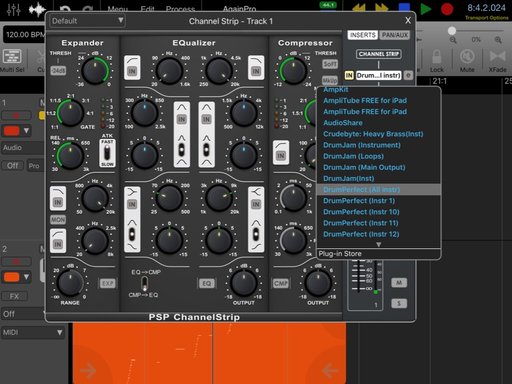Screen dimensions: 512x384
Task: Click Track 2 FX button
Action: coord(14,296)
